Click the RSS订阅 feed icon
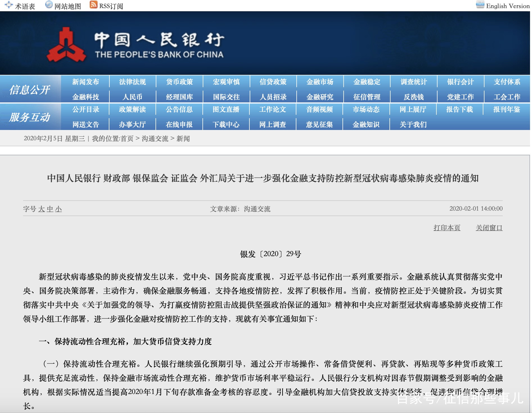The width and height of the screenshot is (532, 413). click(93, 5)
